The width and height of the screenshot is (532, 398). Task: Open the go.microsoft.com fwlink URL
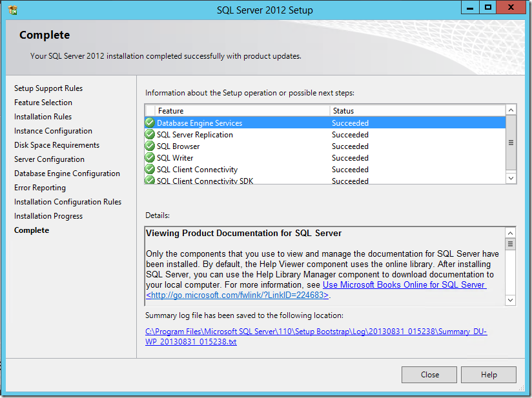pyautogui.click(x=237, y=295)
